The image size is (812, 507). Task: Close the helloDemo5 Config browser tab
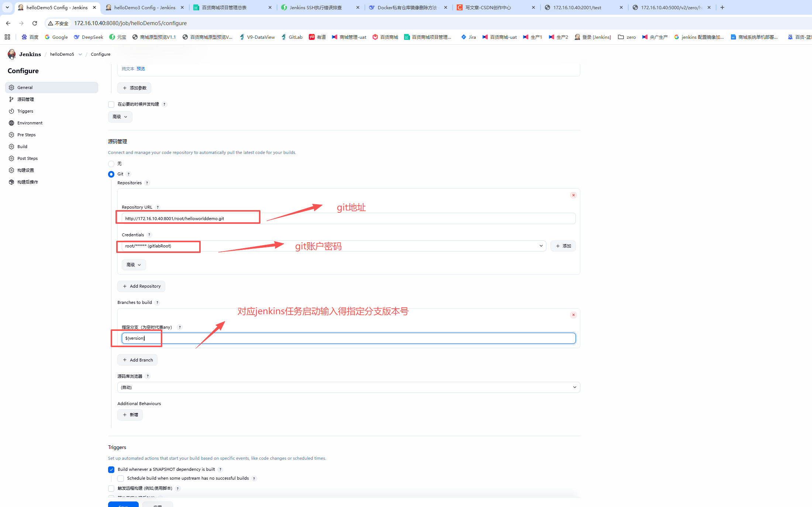click(x=94, y=7)
